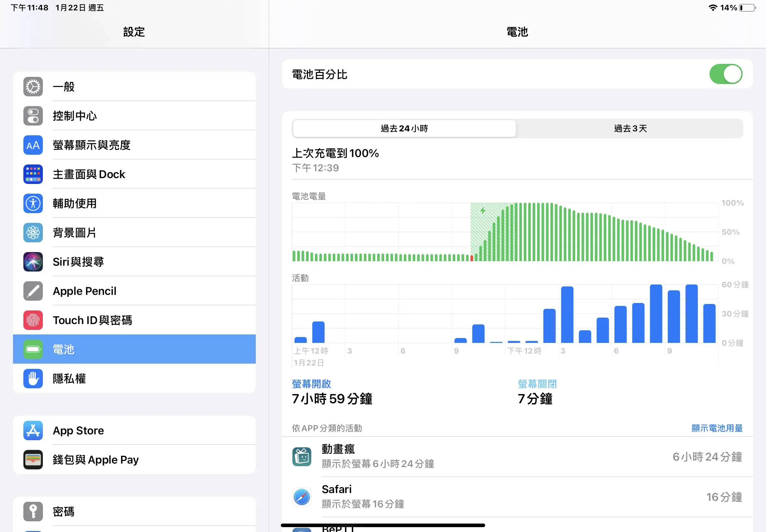
Task: Toggle the 電池百分比 switch off
Action: pyautogui.click(x=726, y=74)
